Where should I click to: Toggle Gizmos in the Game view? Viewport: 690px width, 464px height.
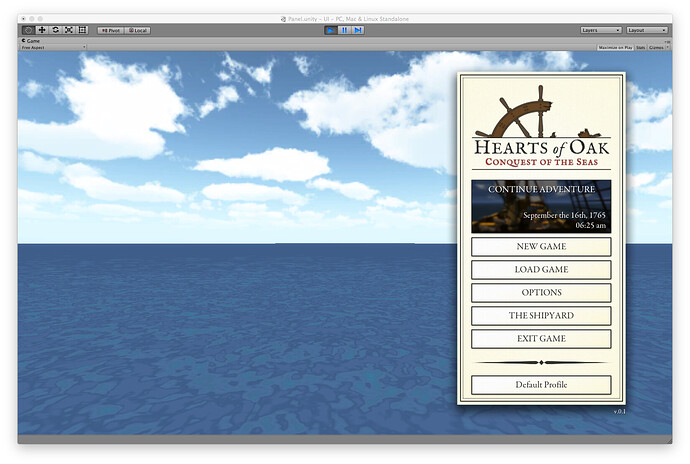point(656,47)
